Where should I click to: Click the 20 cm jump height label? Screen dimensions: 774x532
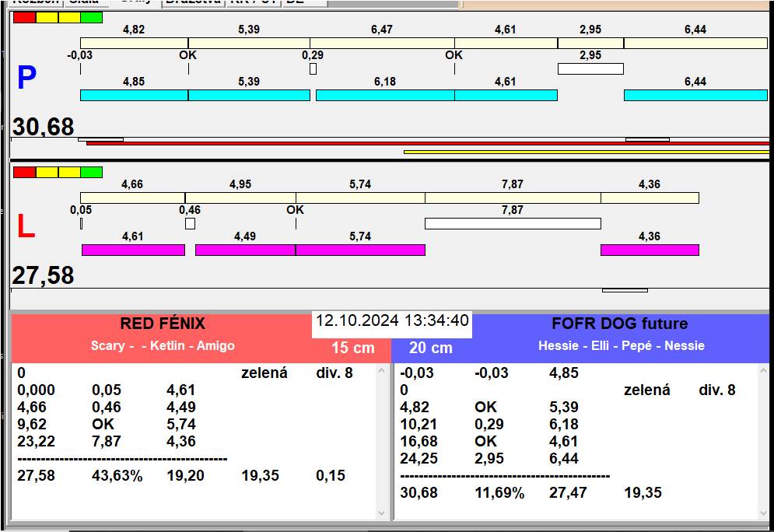click(x=430, y=348)
